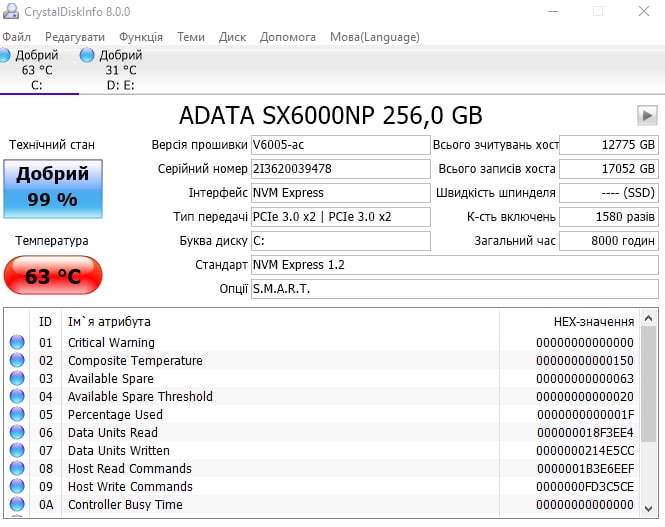
Task: Click the status circle for Composite Temperature
Action: point(17,360)
